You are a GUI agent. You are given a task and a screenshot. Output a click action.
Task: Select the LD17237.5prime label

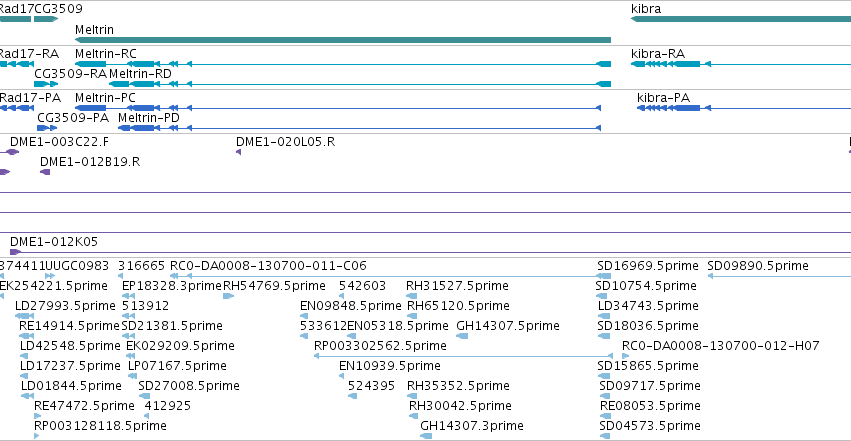point(70,366)
